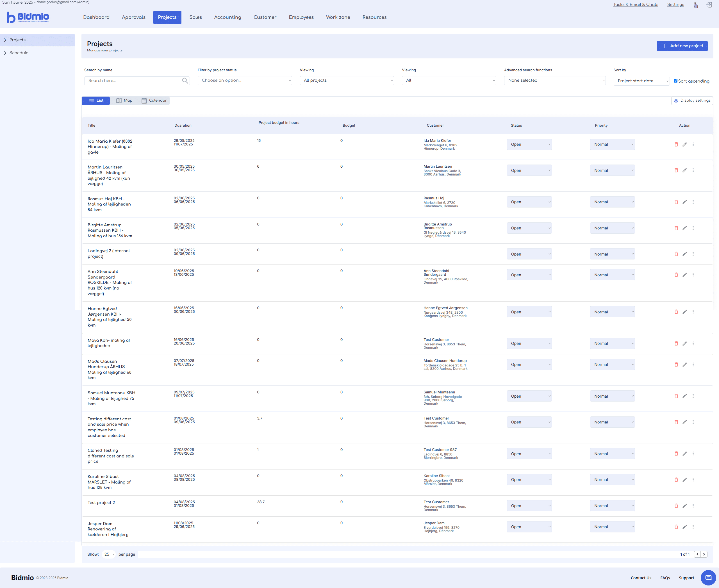Expand the Schedule sidebar item
Screen dimensions: 719x588
37,53
